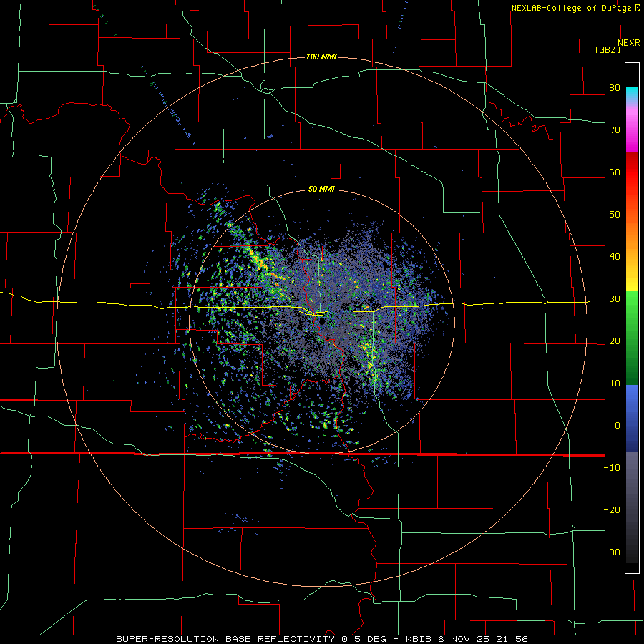644x644 pixels.
Task: Click the [dBZ] units label
Action: [x=608, y=49]
